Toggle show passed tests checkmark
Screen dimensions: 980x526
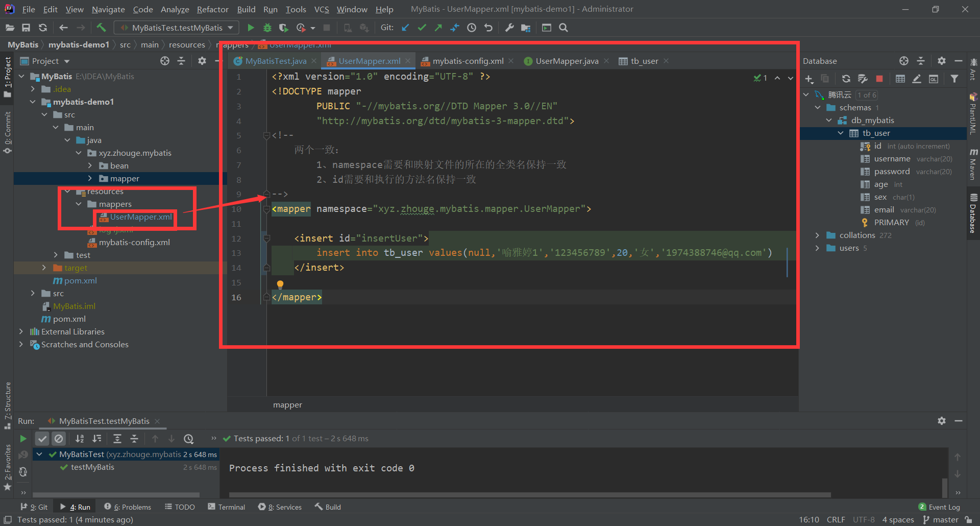[42, 439]
